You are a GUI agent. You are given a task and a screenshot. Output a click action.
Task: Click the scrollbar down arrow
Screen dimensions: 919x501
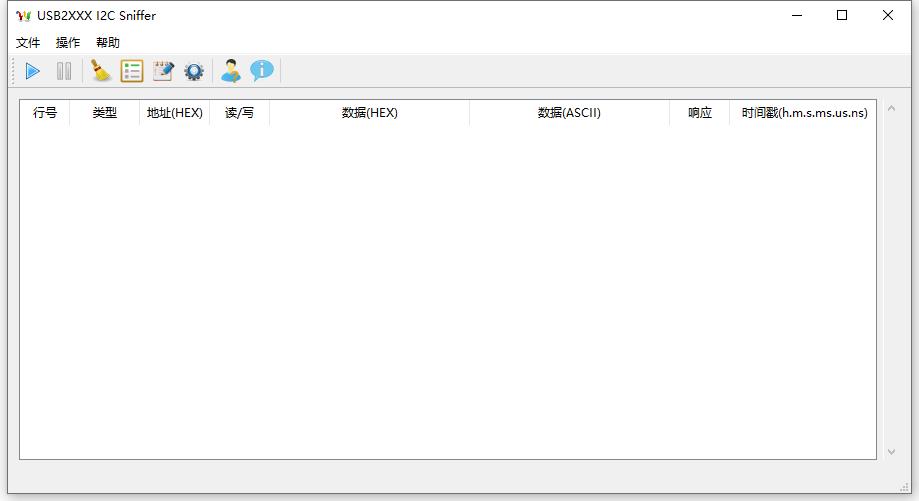pyautogui.click(x=892, y=452)
